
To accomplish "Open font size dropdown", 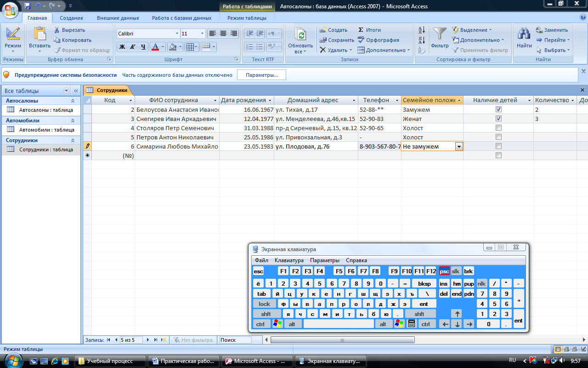I will pos(202,34).
